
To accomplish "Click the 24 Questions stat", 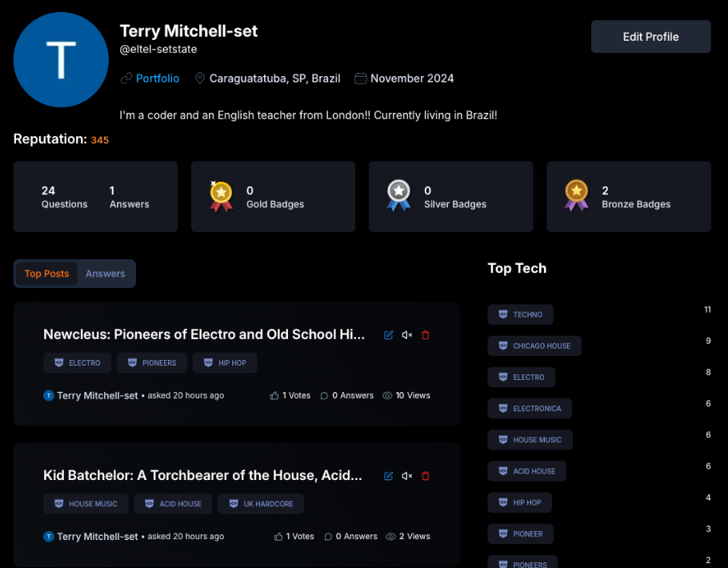I will click(x=64, y=197).
